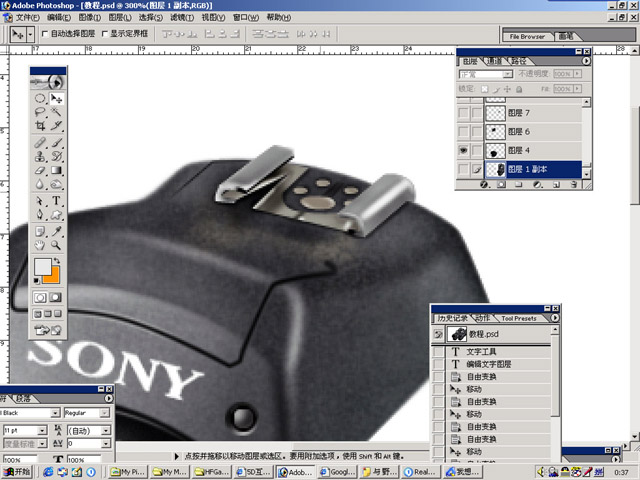This screenshot has width=640, height=480.
Task: Open the Layers panel flyout menu
Action: (586, 61)
